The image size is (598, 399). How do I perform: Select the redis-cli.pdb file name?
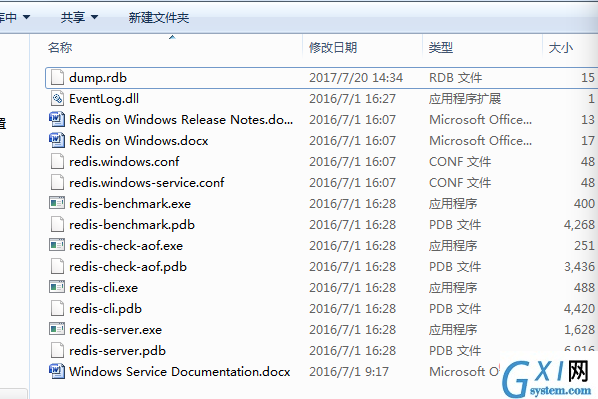coord(106,309)
